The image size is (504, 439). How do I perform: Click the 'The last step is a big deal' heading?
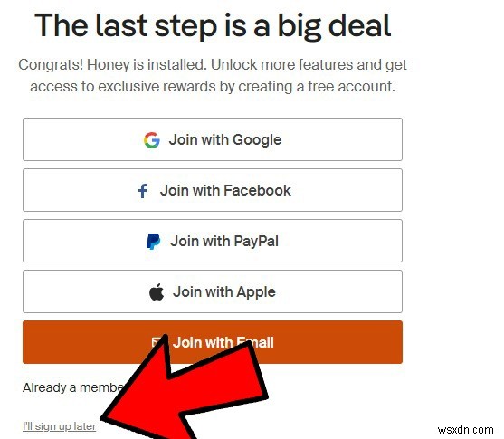[x=213, y=26]
